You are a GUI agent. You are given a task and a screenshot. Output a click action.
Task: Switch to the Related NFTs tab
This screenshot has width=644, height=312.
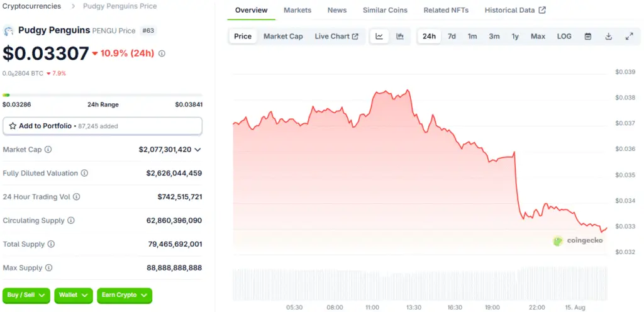pos(446,10)
